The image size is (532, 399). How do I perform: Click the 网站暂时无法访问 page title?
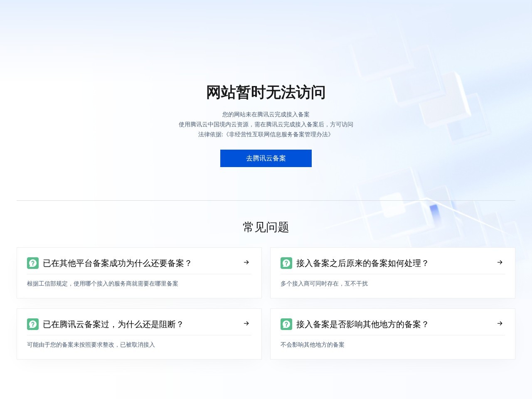[266, 93]
